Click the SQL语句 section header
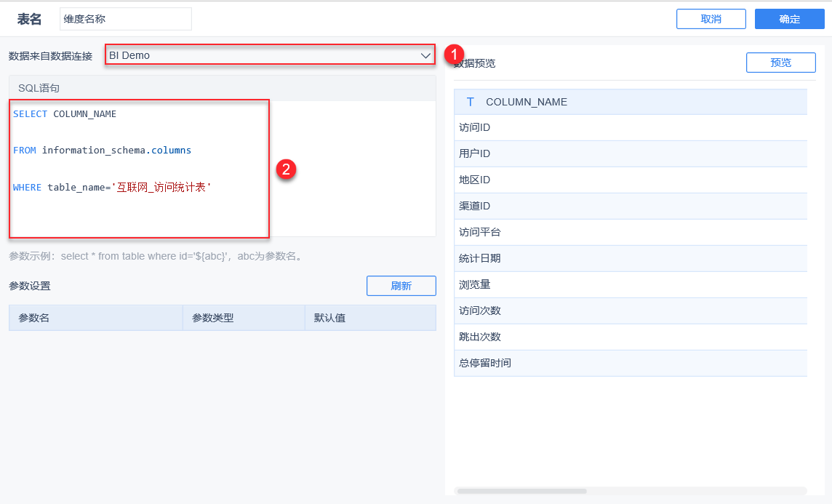The height and width of the screenshot is (504, 832). coord(223,88)
